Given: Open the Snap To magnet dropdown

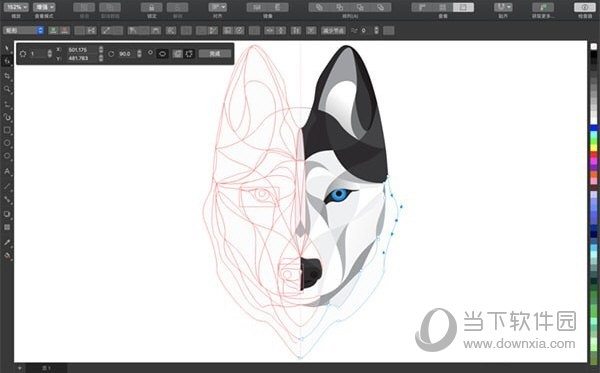Looking at the screenshot, I should tap(503, 7).
